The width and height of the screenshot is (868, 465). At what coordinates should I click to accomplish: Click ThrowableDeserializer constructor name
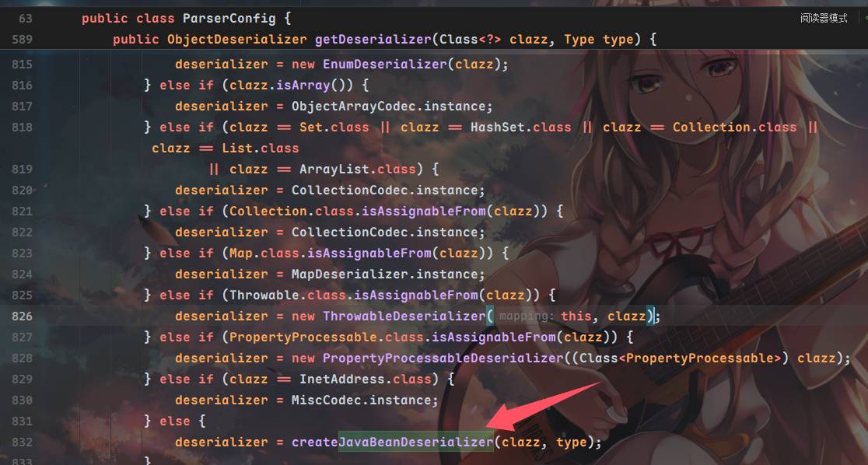[x=404, y=316]
